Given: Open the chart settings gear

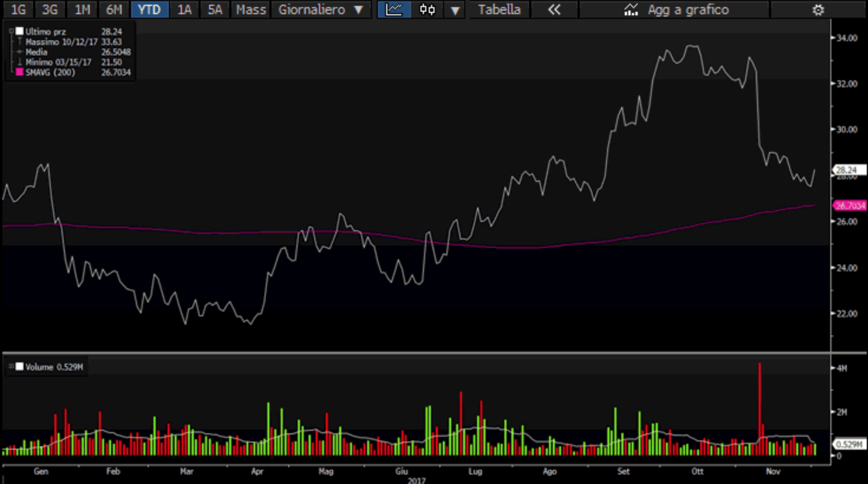Looking at the screenshot, I should click(x=818, y=9).
